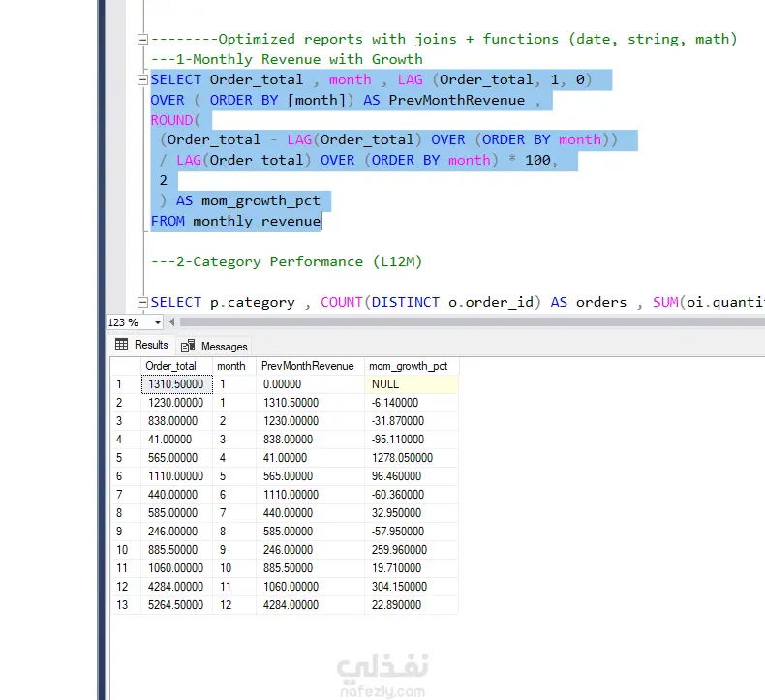This screenshot has height=700, width=765.
Task: Select row header 7 in results grid
Action: pos(126,495)
